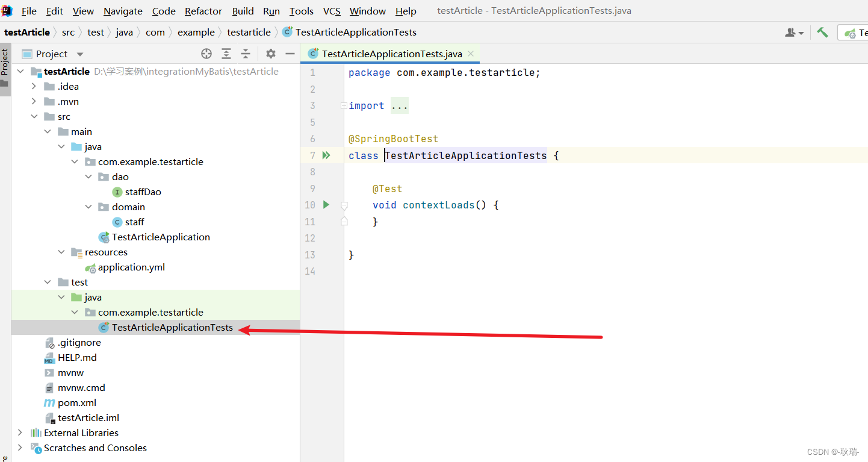Open the Window menu
This screenshot has height=462, width=868.
pos(368,11)
